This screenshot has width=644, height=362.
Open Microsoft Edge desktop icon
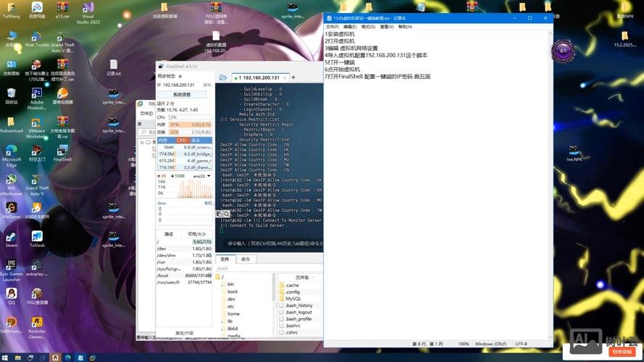pos(12,153)
